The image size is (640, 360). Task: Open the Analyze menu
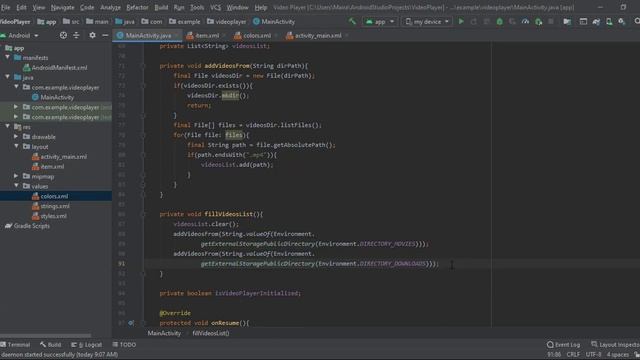tap(110, 7)
